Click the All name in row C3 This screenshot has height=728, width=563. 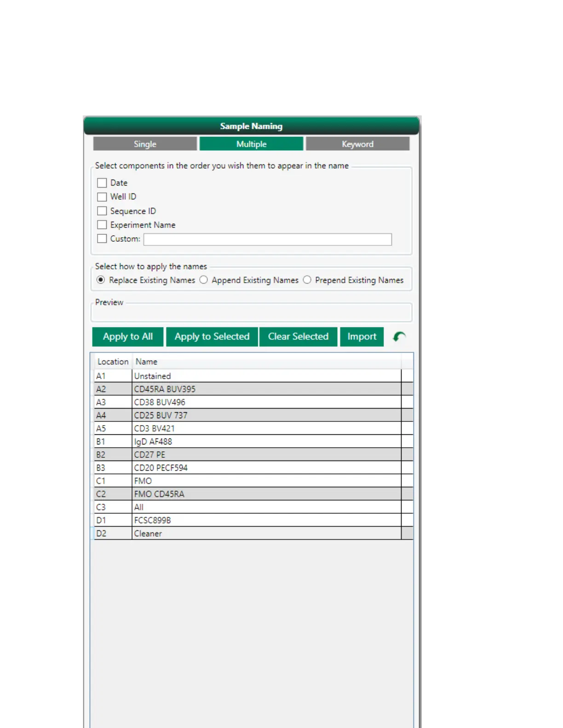coord(266,507)
